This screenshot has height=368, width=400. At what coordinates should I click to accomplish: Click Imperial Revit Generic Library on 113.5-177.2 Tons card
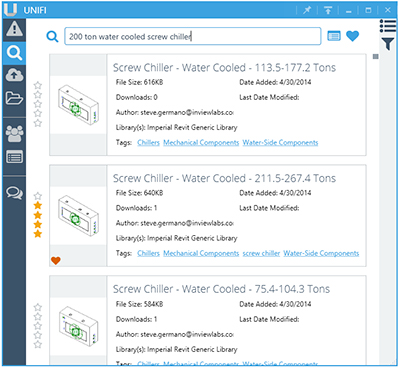tap(192, 128)
